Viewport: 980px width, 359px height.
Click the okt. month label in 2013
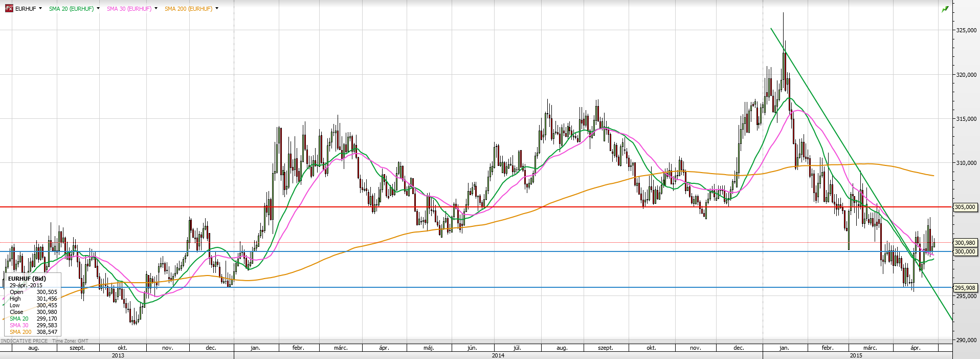(123, 348)
